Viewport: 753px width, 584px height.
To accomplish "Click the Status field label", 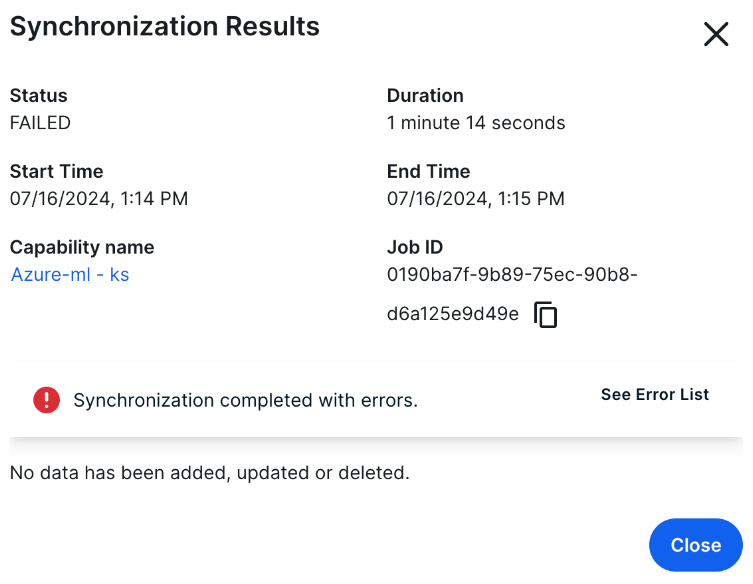I will [x=39, y=96].
